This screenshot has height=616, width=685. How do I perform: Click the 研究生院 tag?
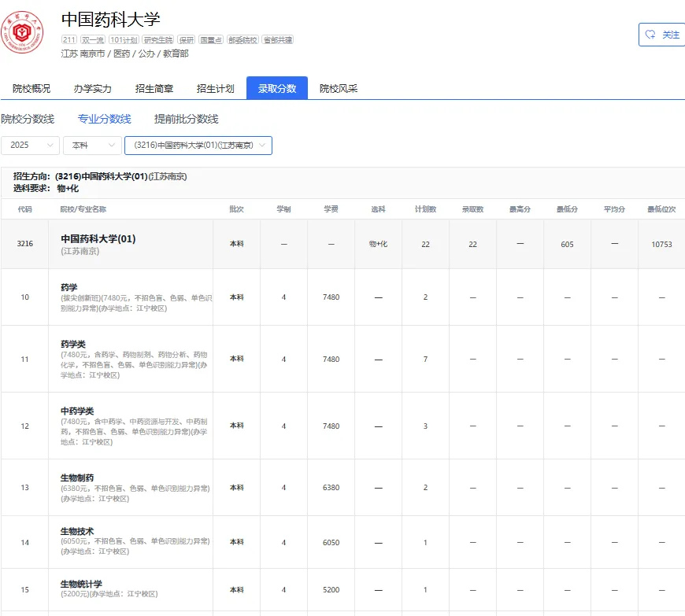[x=158, y=39]
